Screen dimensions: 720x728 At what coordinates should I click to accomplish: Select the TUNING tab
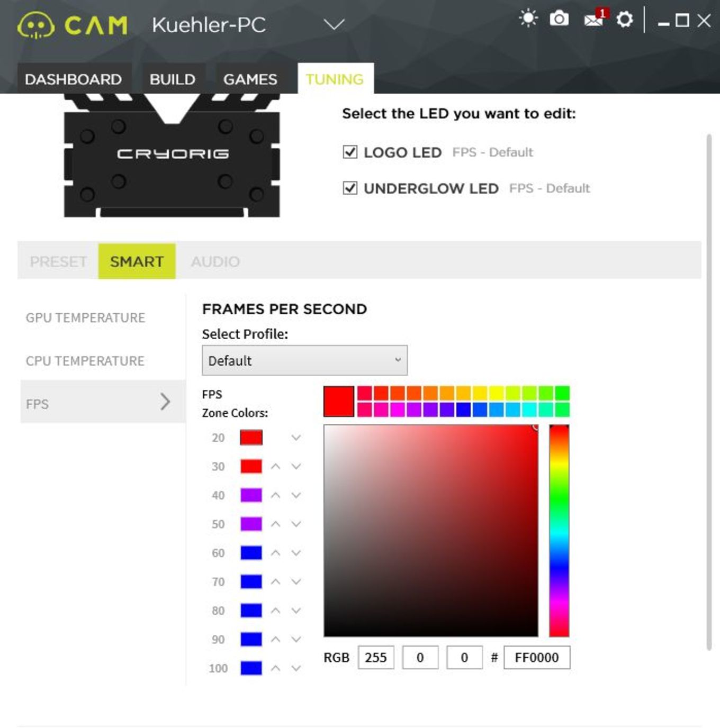335,79
